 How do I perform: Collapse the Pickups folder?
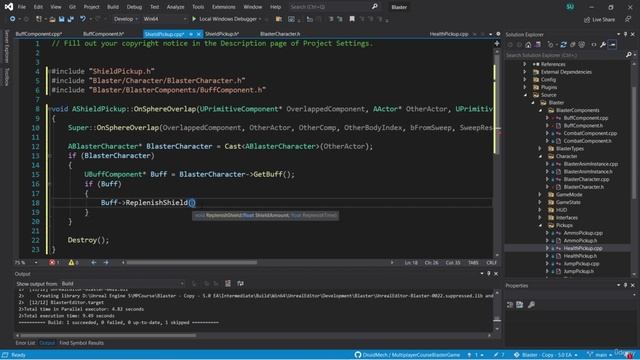(x=540, y=225)
